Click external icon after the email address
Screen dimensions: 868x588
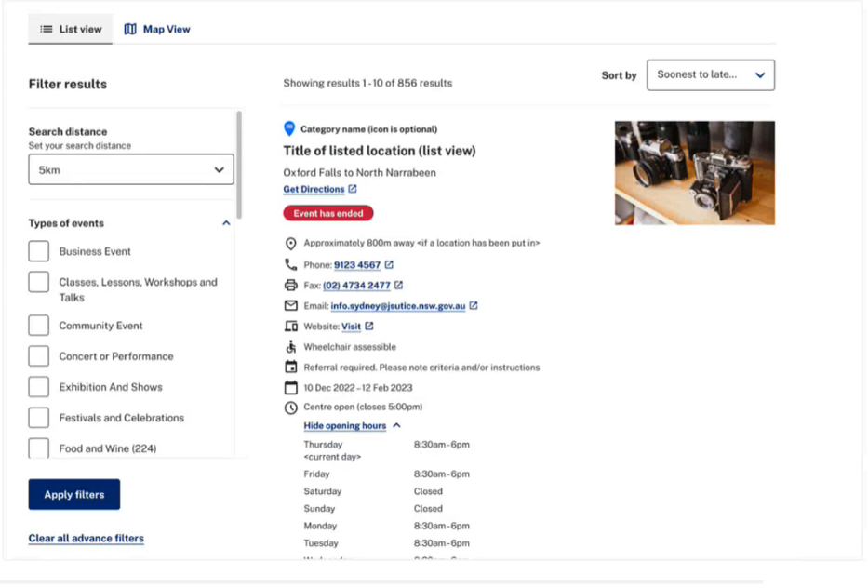[474, 305]
